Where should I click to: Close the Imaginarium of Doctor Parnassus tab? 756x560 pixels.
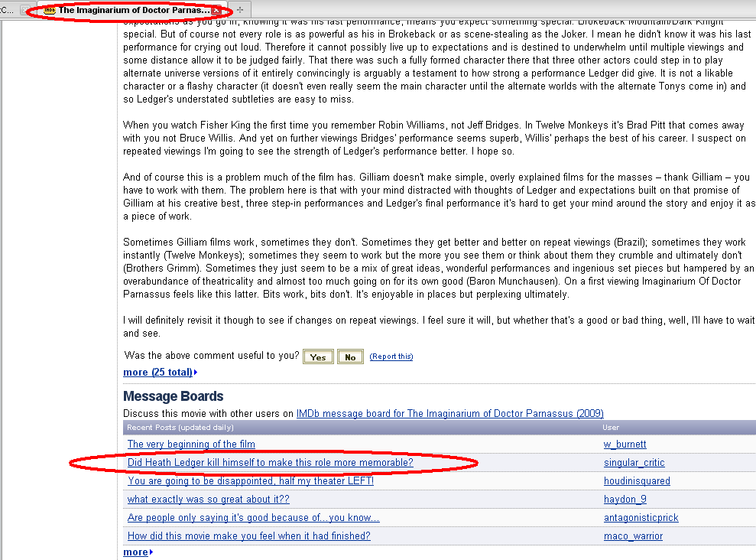click(x=216, y=10)
